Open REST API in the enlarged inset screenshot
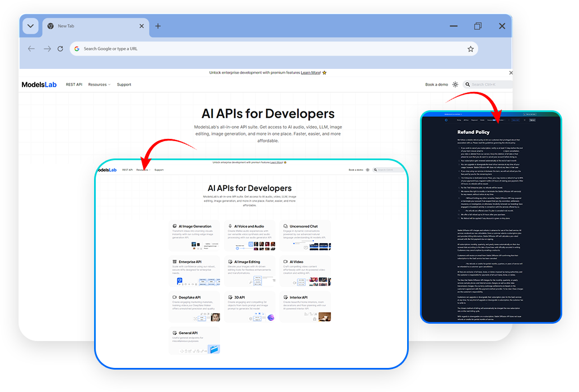 pyautogui.click(x=128, y=170)
